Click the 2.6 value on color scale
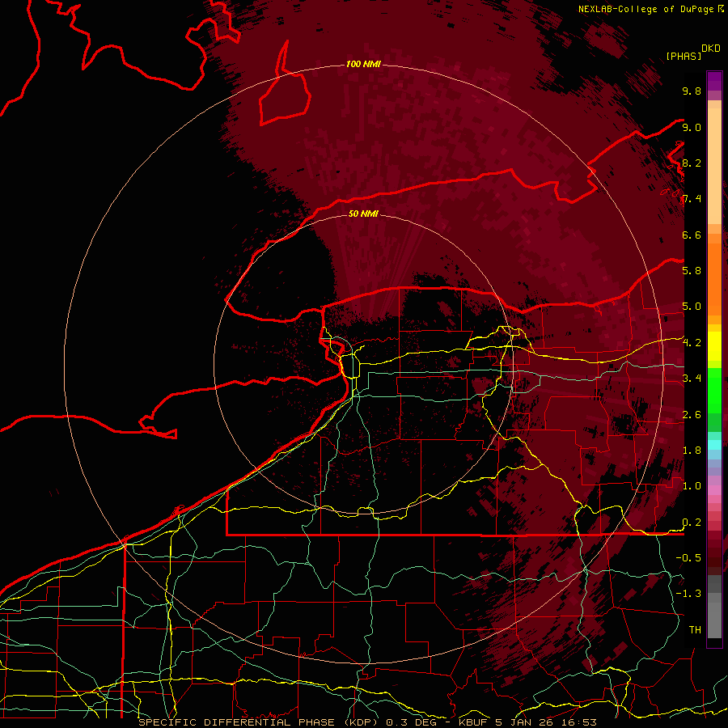Viewport: 728px width, 728px height. click(692, 415)
